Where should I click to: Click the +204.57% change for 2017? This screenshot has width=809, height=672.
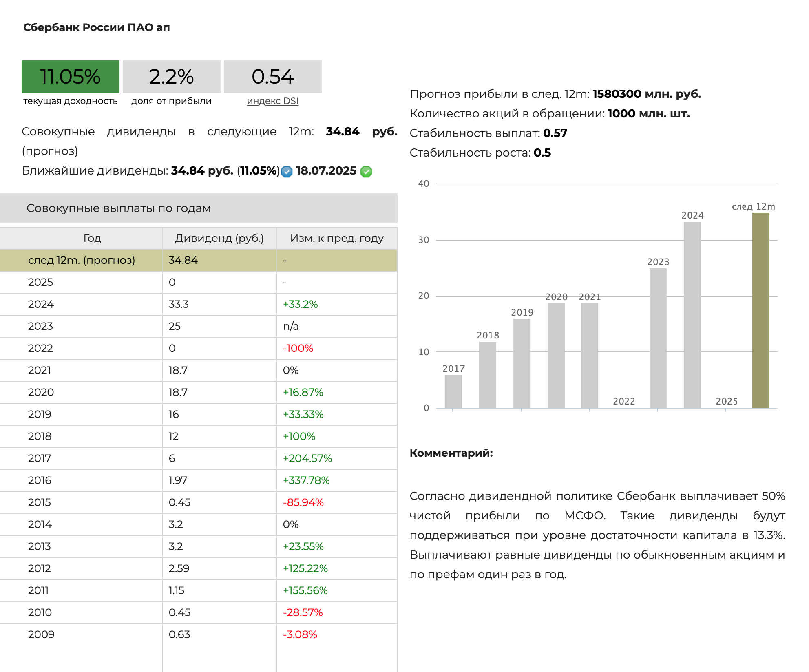pos(307,458)
